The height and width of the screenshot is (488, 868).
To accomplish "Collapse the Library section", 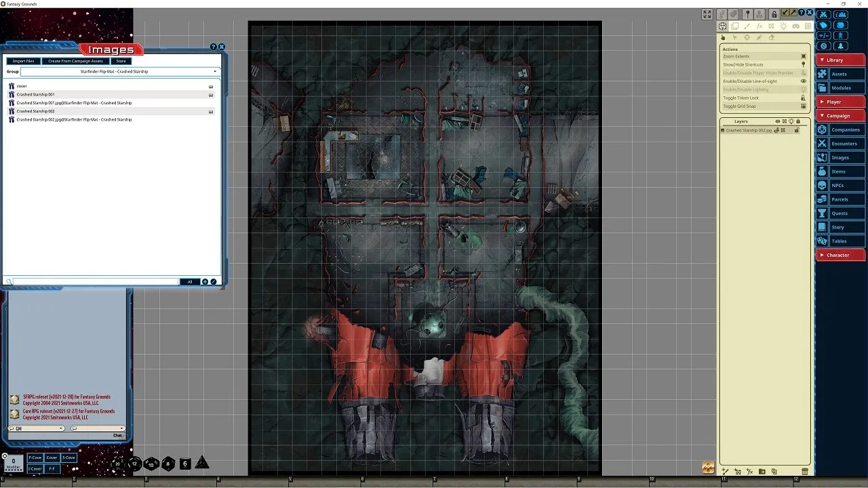I will coord(840,60).
